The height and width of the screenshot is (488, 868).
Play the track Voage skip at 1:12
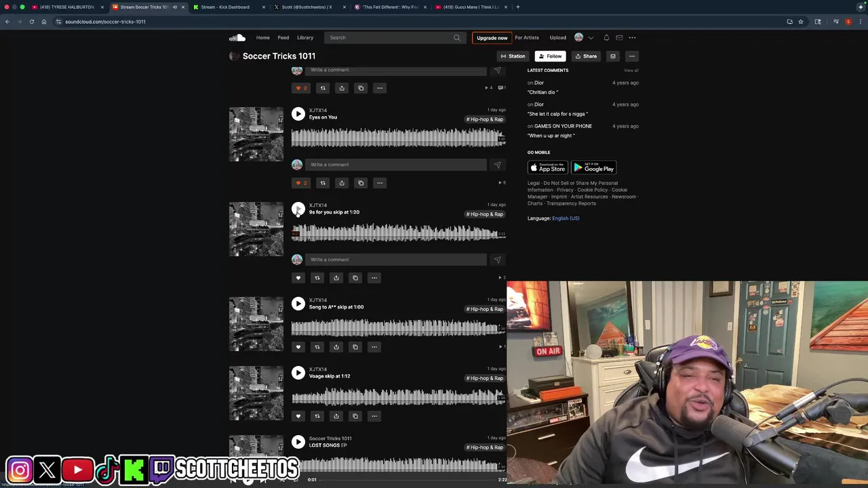pos(298,373)
